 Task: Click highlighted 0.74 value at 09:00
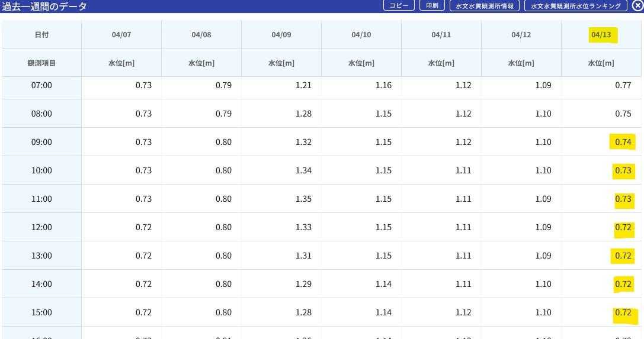[x=623, y=142]
